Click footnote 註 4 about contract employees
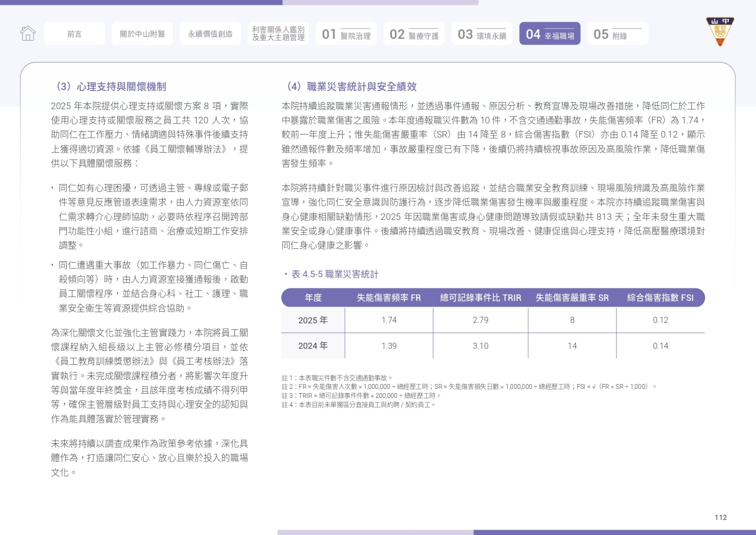The height and width of the screenshot is (535, 756). pos(358,405)
